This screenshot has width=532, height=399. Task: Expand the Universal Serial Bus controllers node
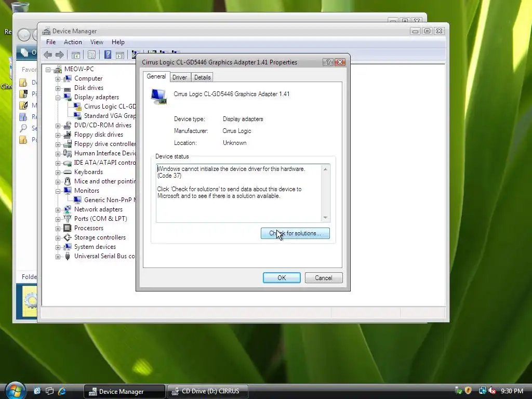tap(58, 257)
